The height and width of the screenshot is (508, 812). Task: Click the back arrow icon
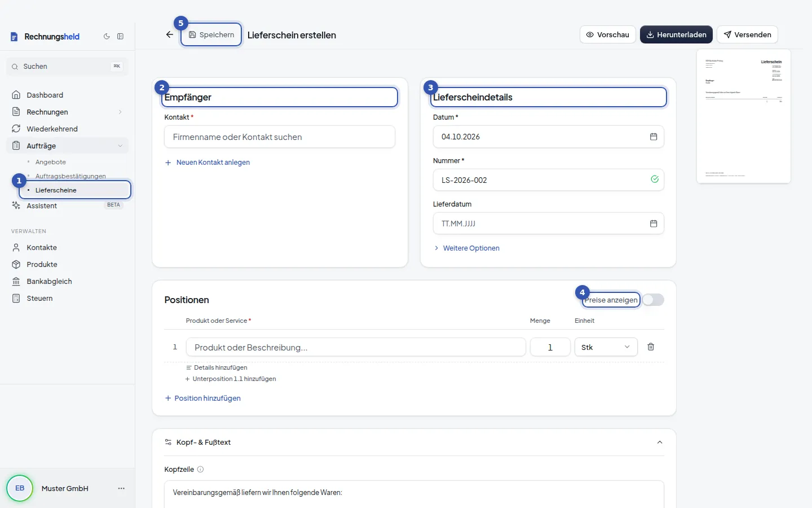pyautogui.click(x=170, y=34)
